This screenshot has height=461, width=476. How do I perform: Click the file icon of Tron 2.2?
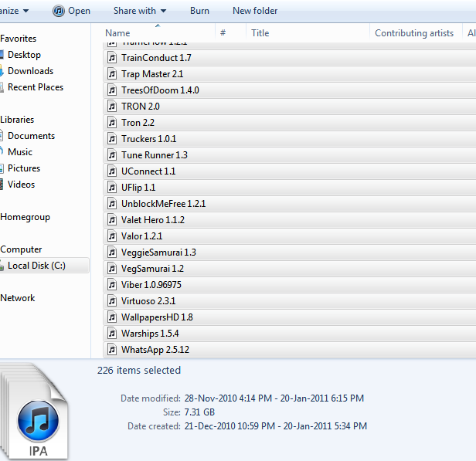coord(112,123)
